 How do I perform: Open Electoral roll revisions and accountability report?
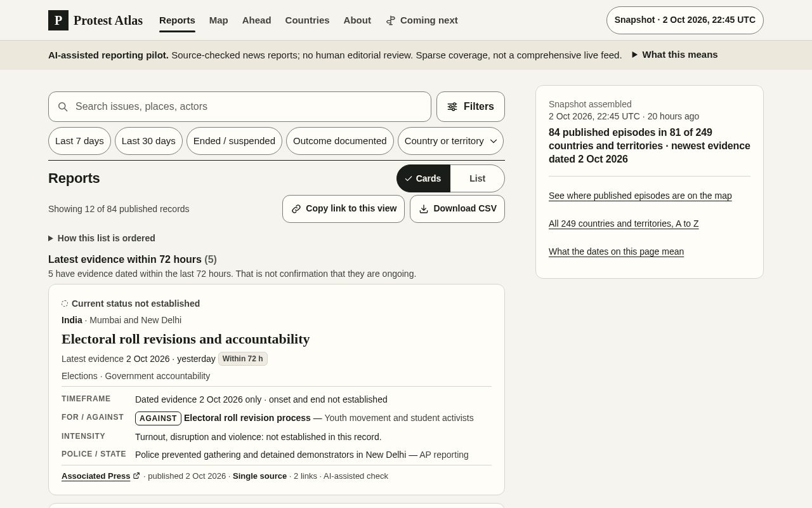(x=185, y=339)
